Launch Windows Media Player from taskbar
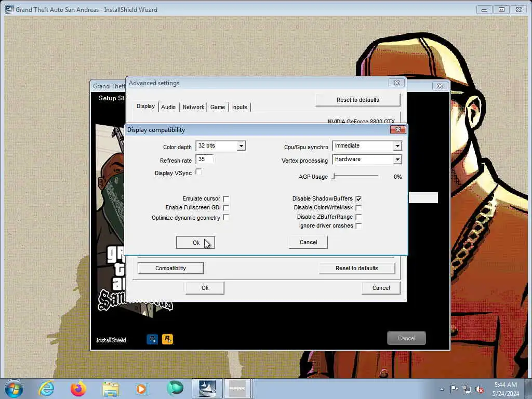532x399 pixels. (x=141, y=389)
